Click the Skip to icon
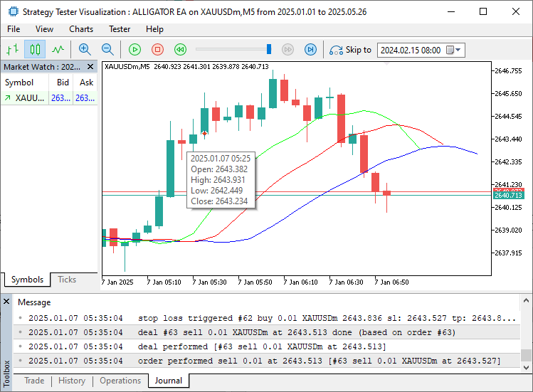This screenshot has height=392, width=533. click(336, 50)
